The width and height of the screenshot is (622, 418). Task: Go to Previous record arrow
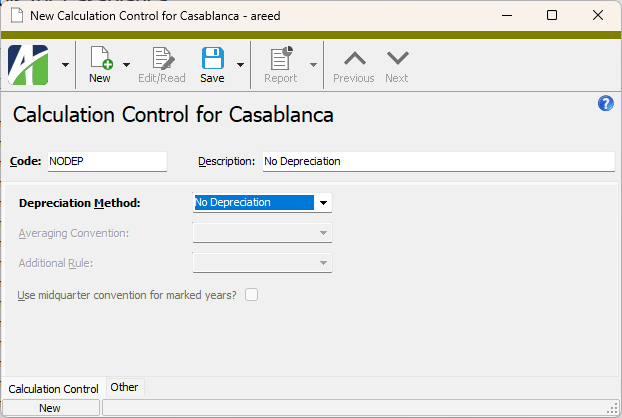click(x=355, y=58)
